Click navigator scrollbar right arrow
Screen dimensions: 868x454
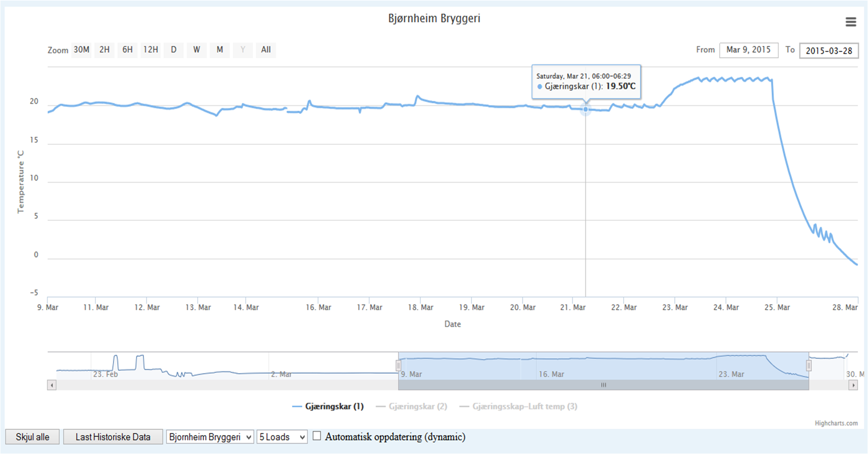[x=853, y=385]
